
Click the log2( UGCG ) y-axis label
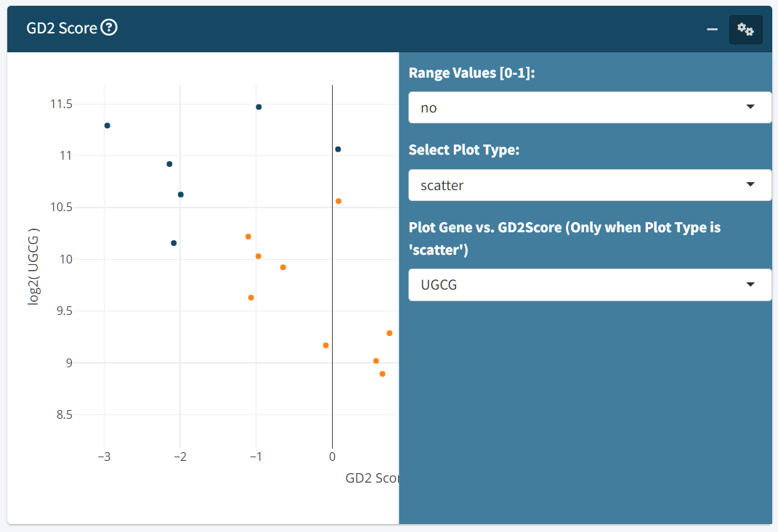click(33, 266)
